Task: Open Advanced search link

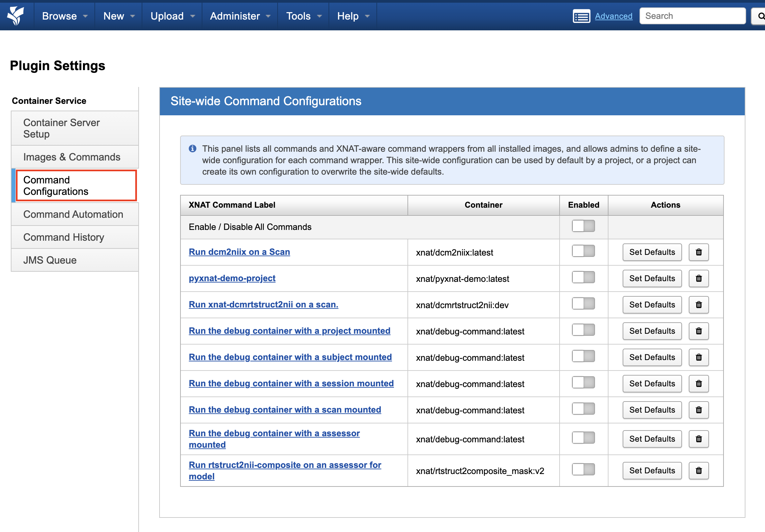Action: point(614,16)
